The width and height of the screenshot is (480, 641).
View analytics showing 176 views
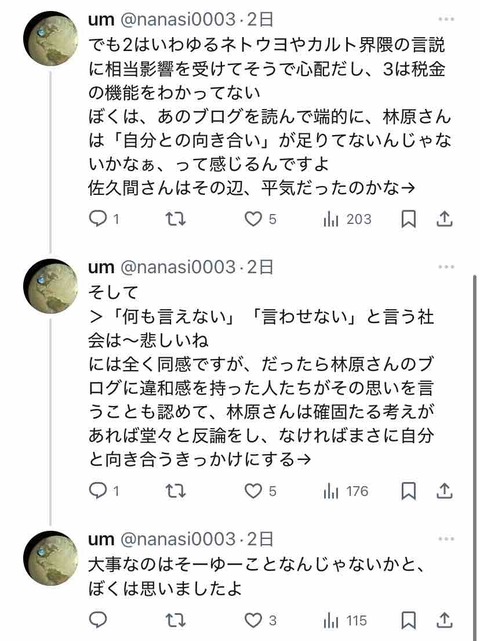point(346,491)
